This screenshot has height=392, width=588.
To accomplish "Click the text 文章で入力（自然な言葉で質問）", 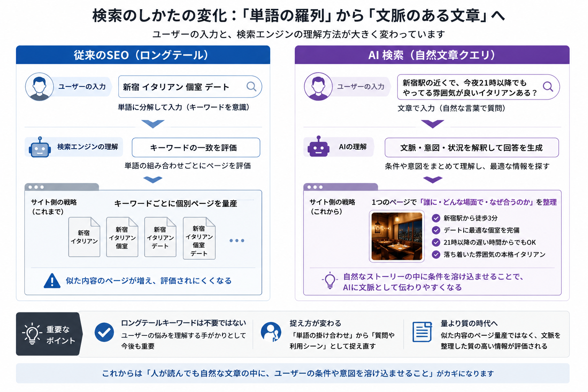I will (452, 108).
